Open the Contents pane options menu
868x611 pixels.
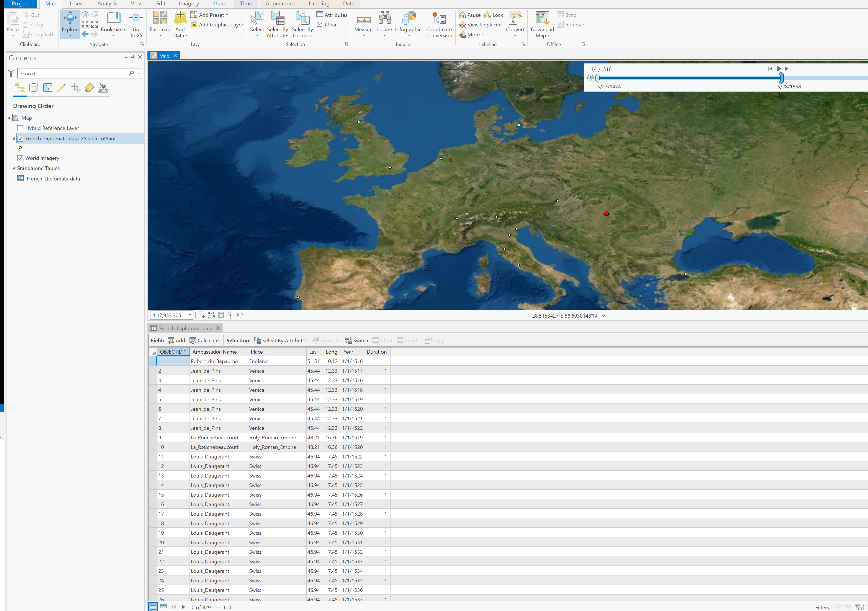(126, 57)
